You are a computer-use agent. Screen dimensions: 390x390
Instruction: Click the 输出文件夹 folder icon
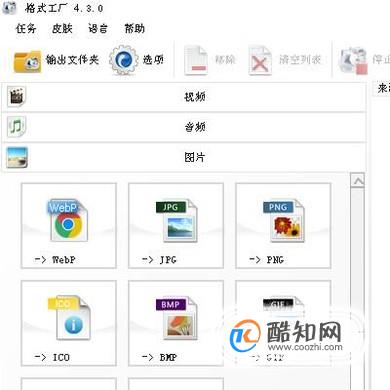27,61
